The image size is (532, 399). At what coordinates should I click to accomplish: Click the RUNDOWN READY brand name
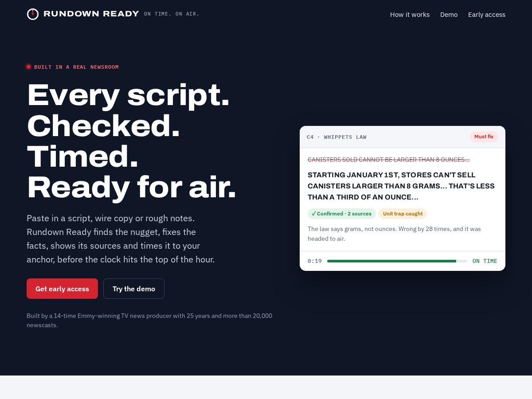[x=91, y=14]
